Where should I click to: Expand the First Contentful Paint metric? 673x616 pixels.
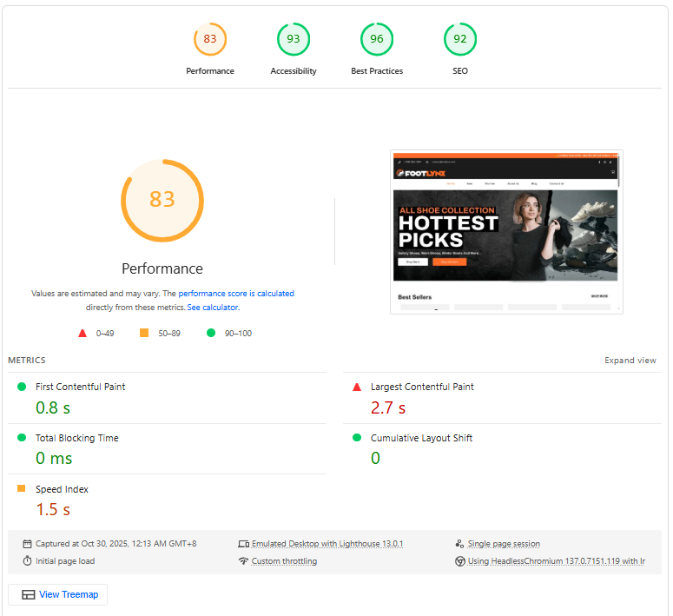[80, 387]
